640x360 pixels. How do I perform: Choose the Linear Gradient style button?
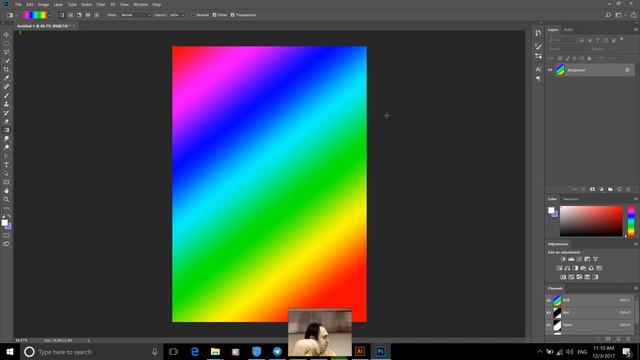tap(62, 15)
